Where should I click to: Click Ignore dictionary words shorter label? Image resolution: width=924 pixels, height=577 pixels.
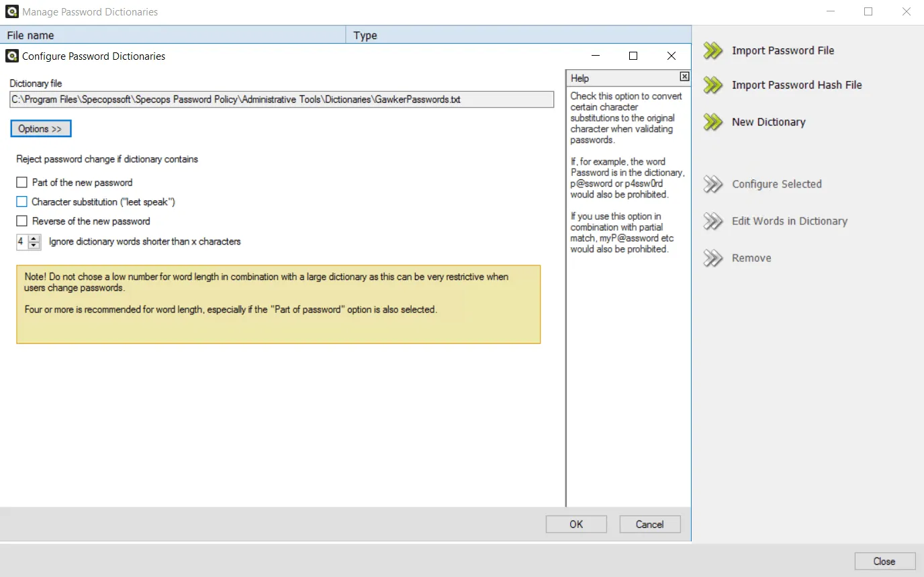[145, 241]
